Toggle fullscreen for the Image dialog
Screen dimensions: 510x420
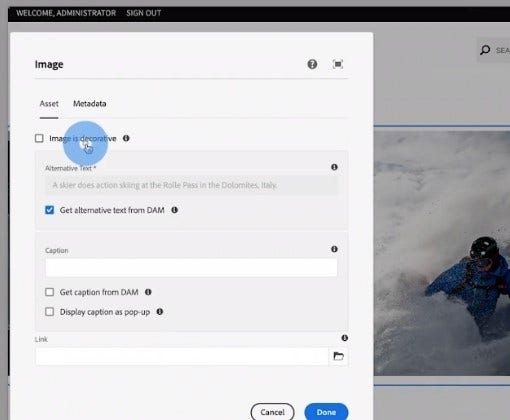coord(338,64)
